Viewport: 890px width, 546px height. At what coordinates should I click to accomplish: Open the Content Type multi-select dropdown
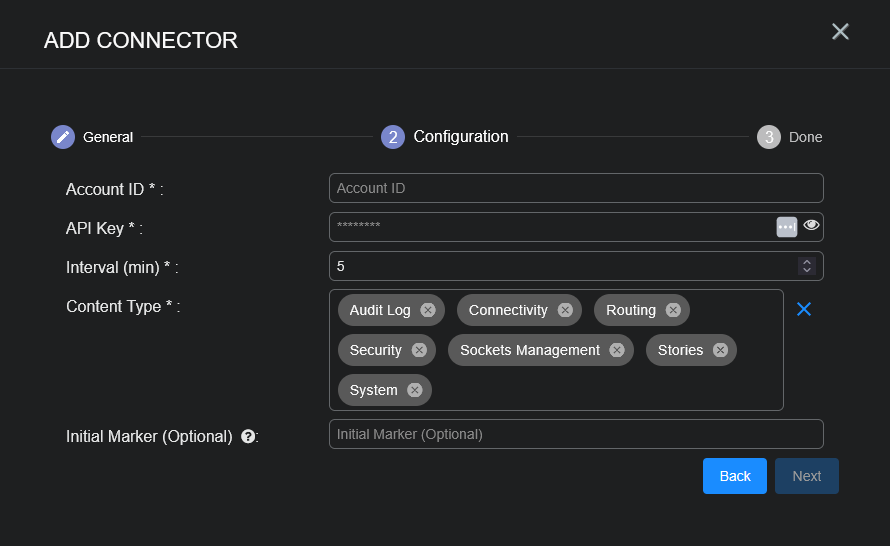[600, 390]
